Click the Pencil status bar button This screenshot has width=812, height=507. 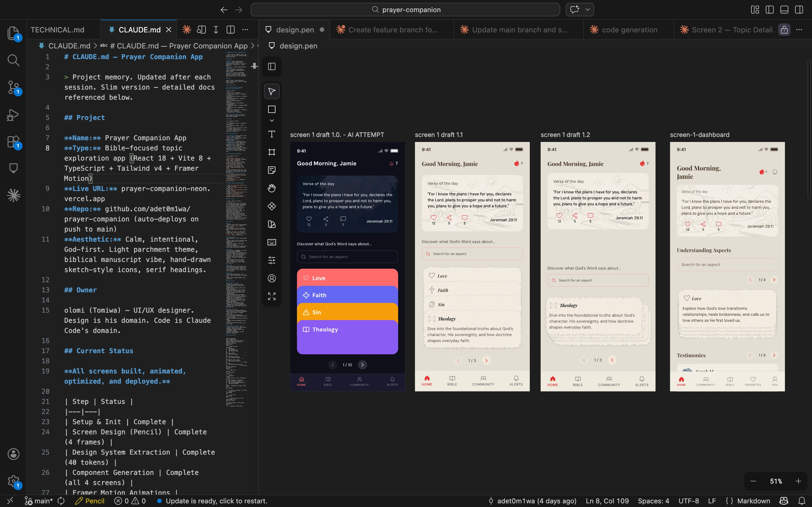pos(90,501)
